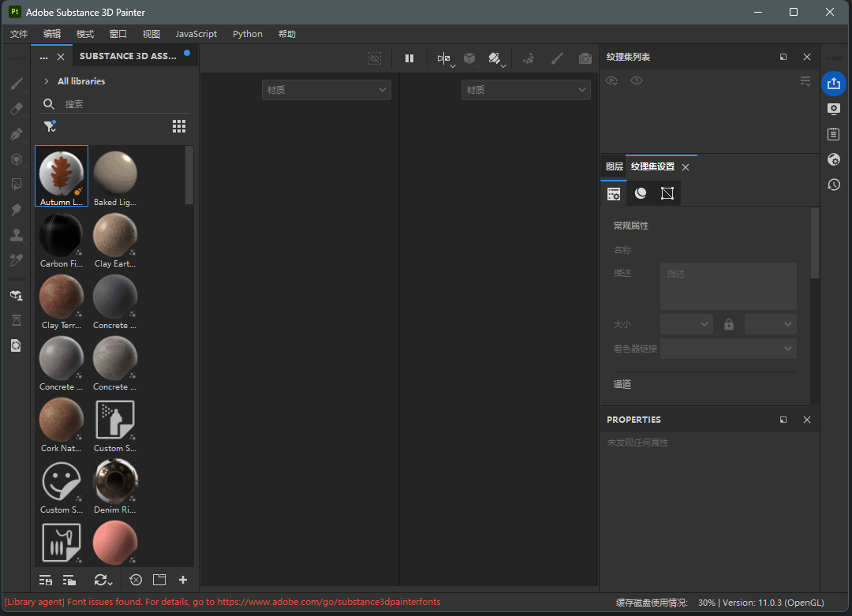Open the 文件 menu
Viewport: 852px width, 616px height.
coord(19,34)
